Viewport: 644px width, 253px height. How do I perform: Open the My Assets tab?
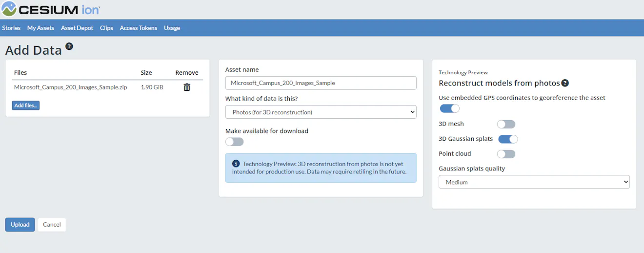pos(40,28)
